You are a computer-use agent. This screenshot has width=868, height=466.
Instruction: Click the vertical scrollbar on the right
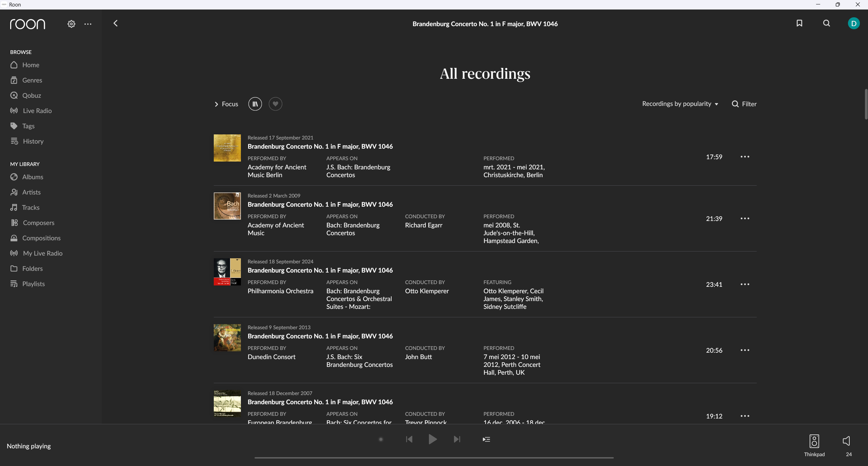[866, 104]
